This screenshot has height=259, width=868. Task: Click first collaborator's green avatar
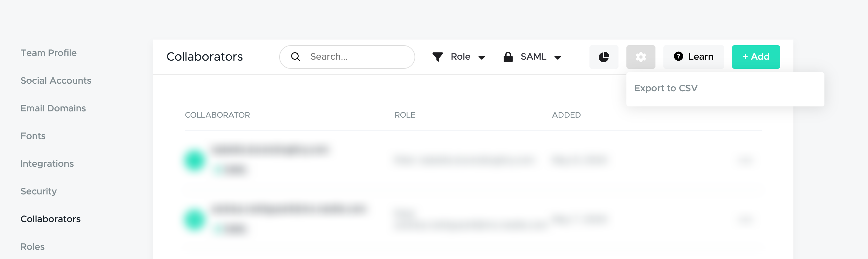(194, 160)
